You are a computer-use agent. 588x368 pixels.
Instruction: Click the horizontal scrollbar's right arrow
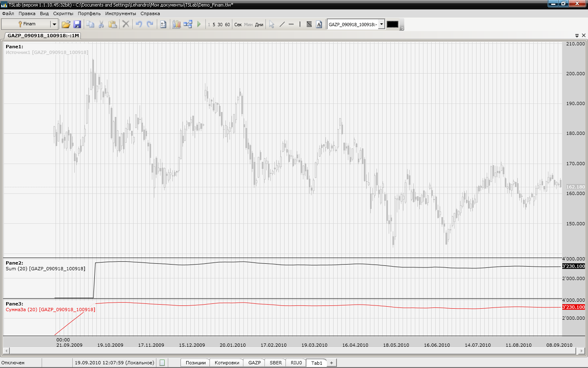coord(582,351)
